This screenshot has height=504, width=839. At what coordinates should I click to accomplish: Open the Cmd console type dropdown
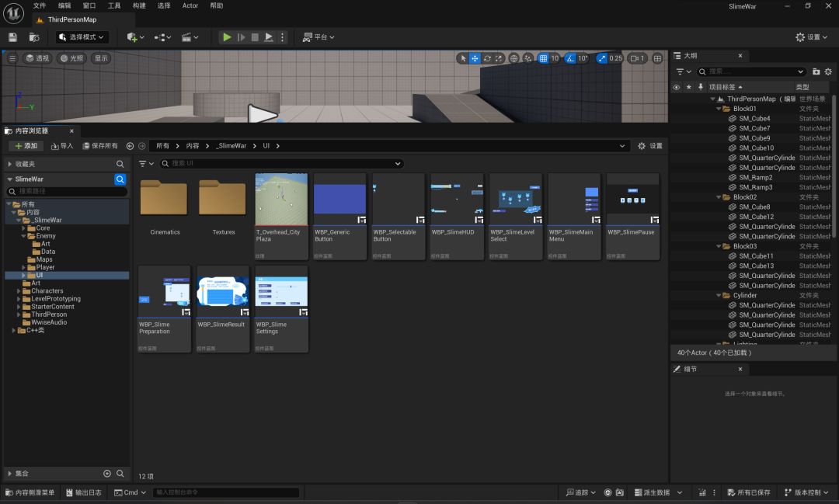pyautogui.click(x=130, y=493)
